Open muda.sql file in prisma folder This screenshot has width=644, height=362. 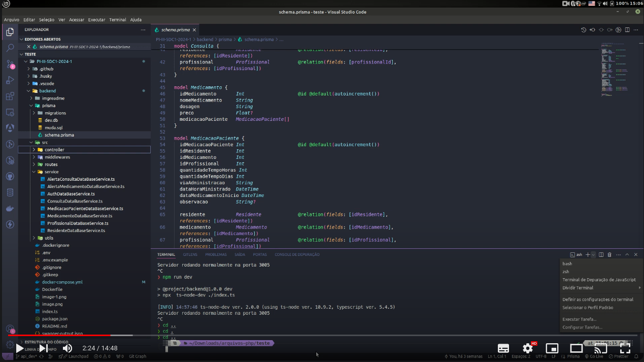coord(53,128)
